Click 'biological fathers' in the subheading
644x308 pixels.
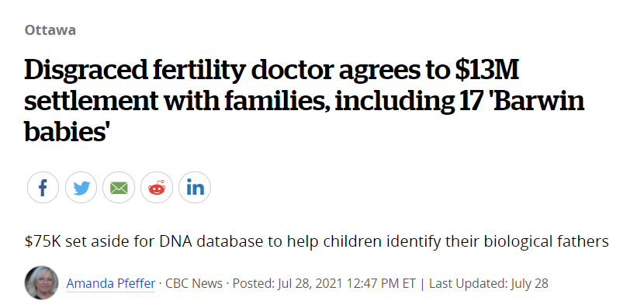(x=546, y=241)
